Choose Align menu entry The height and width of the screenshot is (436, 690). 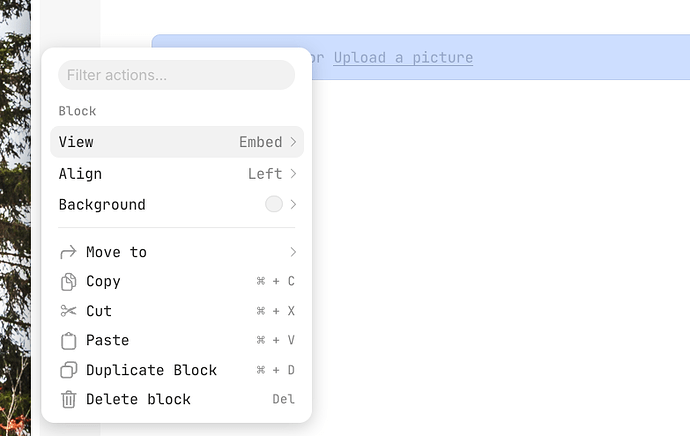[177, 173]
